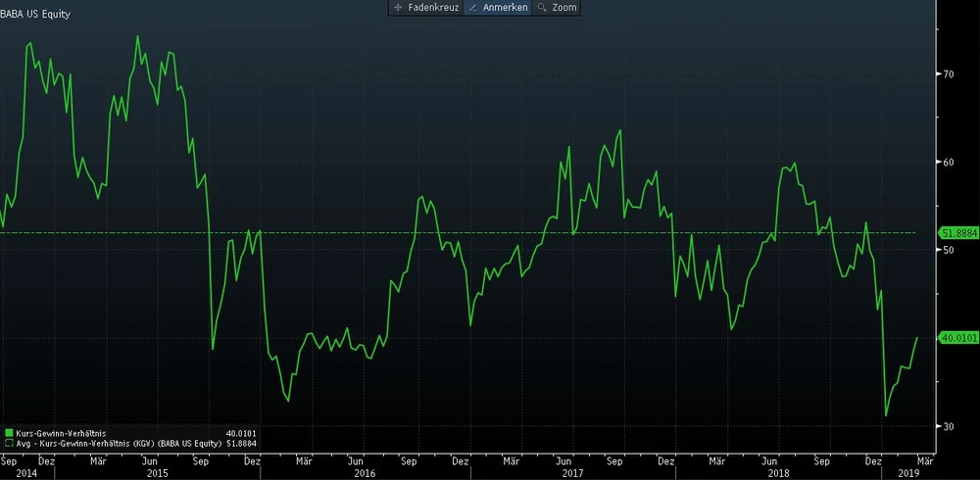Click the 60 mark on price axis
Screen dimensions: 980x480
[x=948, y=162]
